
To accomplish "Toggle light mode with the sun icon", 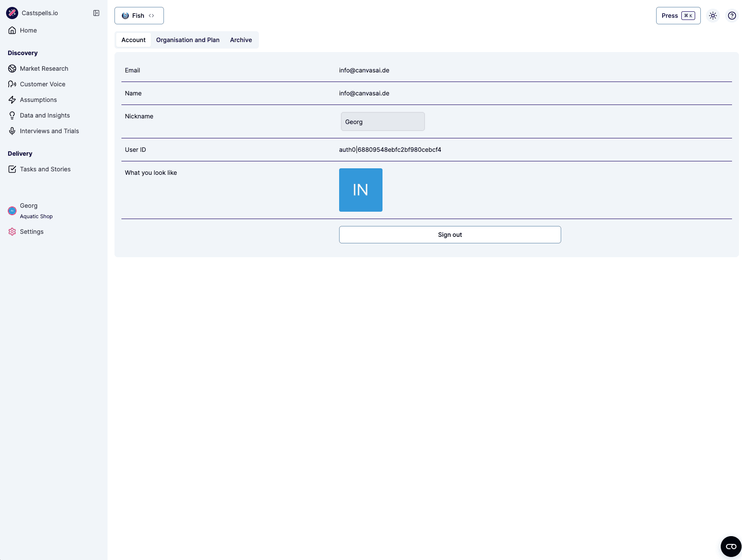I will click(713, 15).
